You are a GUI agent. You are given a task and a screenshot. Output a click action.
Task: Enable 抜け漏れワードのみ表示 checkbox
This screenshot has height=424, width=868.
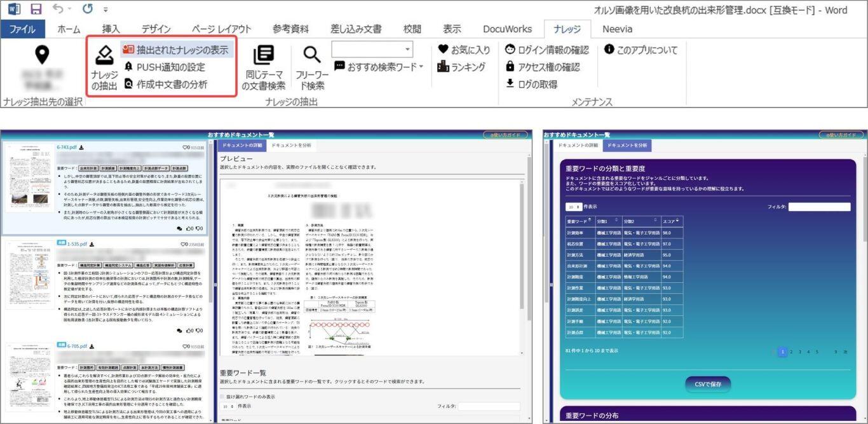(222, 397)
